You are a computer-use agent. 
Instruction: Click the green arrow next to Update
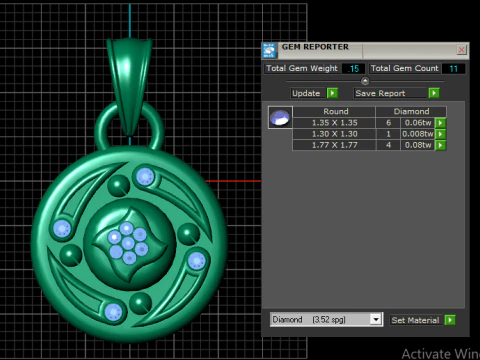tap(332, 93)
